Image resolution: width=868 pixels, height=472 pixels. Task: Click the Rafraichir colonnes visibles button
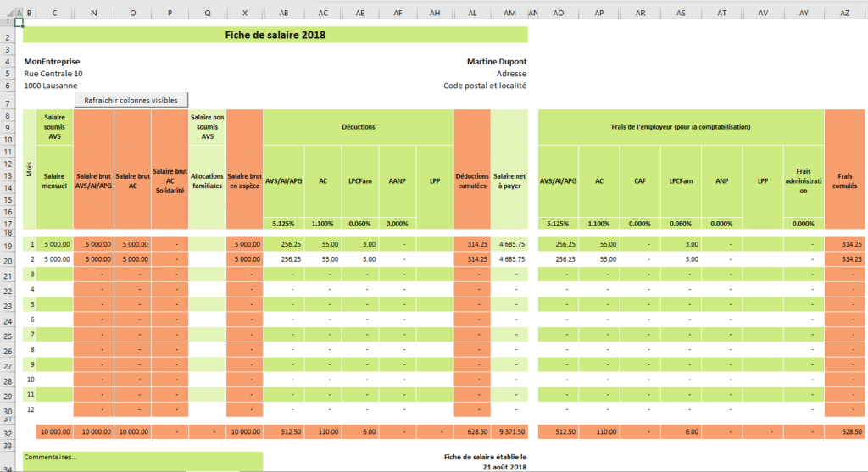[131, 100]
